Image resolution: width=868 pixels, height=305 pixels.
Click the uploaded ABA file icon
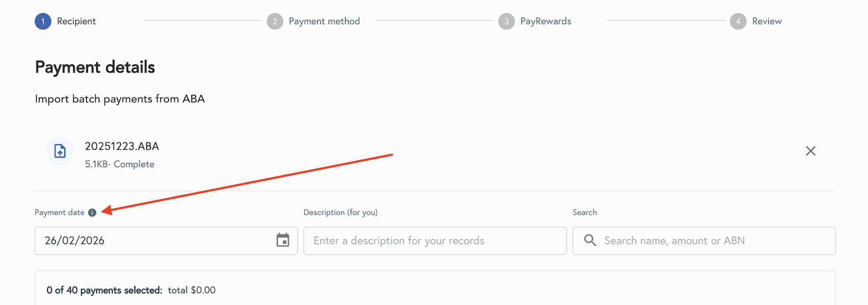coord(60,151)
